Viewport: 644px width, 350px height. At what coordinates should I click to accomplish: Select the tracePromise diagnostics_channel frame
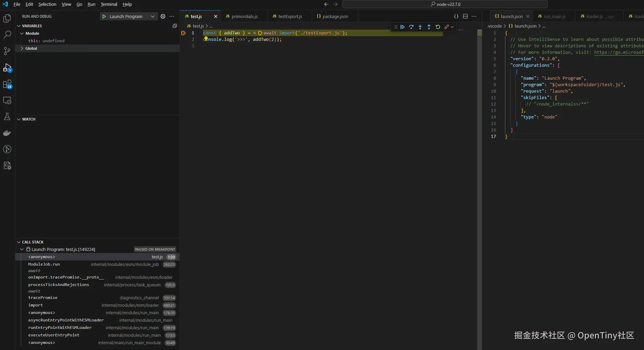click(x=97, y=298)
